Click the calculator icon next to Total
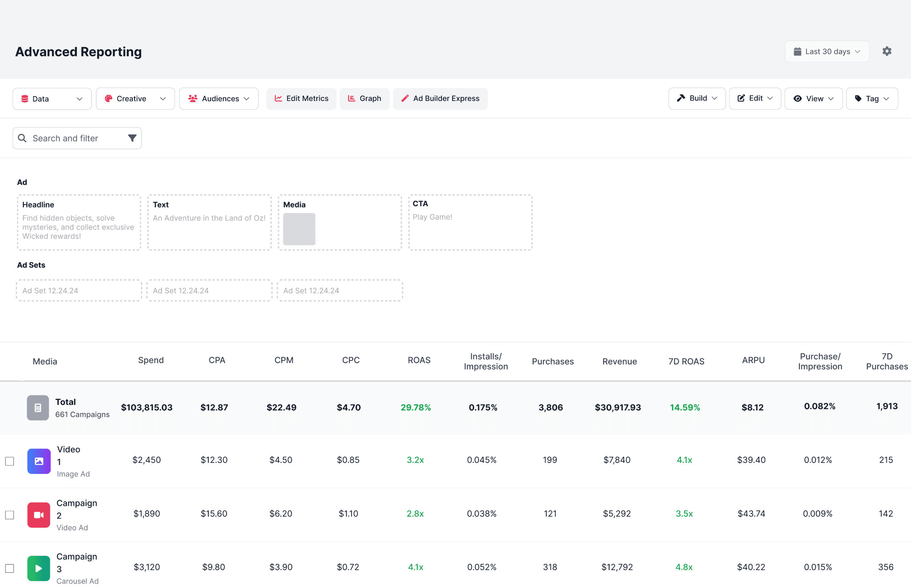The height and width of the screenshot is (588, 911). (37, 407)
